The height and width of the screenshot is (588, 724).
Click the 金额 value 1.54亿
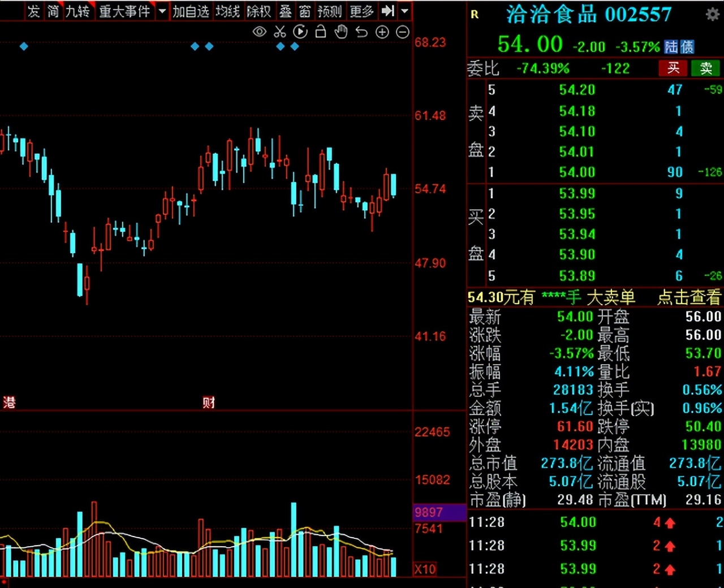click(571, 408)
